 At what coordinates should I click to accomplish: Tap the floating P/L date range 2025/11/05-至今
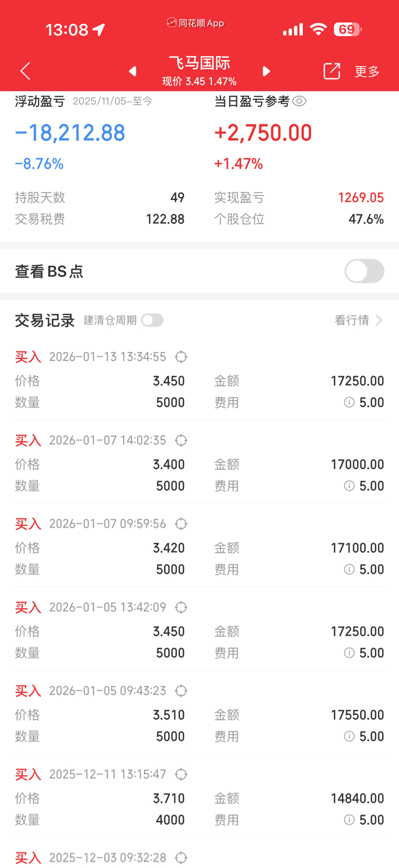click(x=112, y=101)
